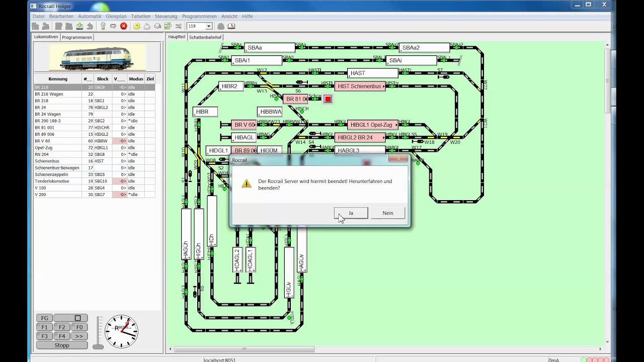Image resolution: width=644 pixels, height=362 pixels.
Task: Click the undo arrow toolbar icon
Action: (90, 26)
